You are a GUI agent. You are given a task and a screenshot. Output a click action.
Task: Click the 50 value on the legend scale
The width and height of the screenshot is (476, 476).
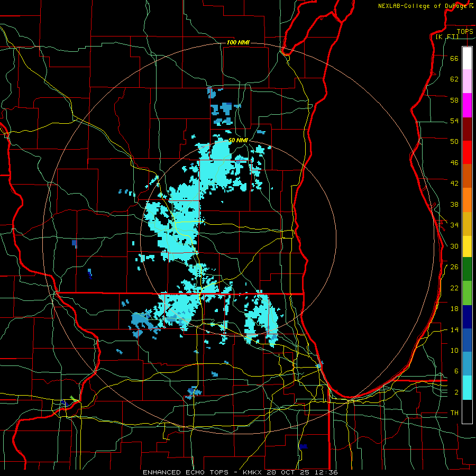(x=454, y=142)
